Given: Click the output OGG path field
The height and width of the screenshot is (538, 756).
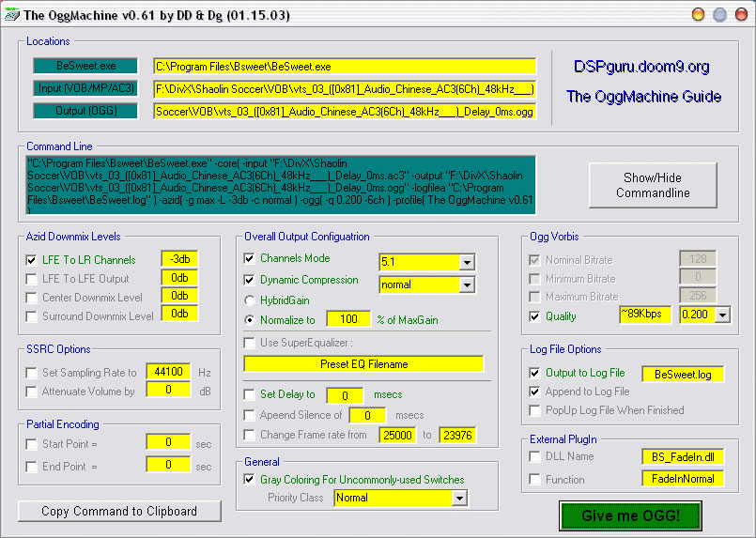Looking at the screenshot, I should (x=345, y=112).
